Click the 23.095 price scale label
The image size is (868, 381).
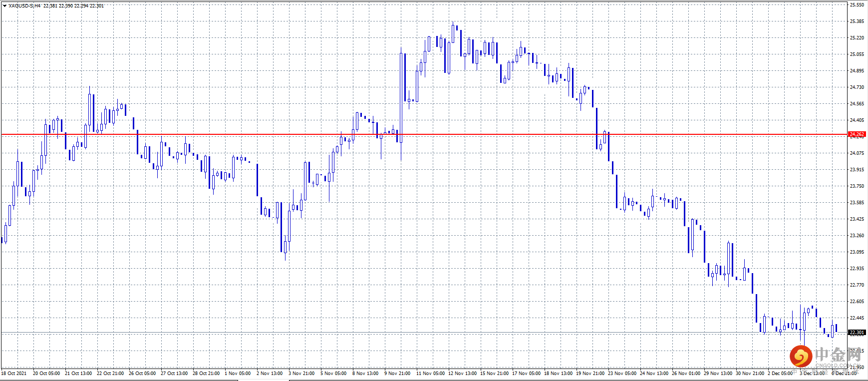pyautogui.click(x=857, y=252)
